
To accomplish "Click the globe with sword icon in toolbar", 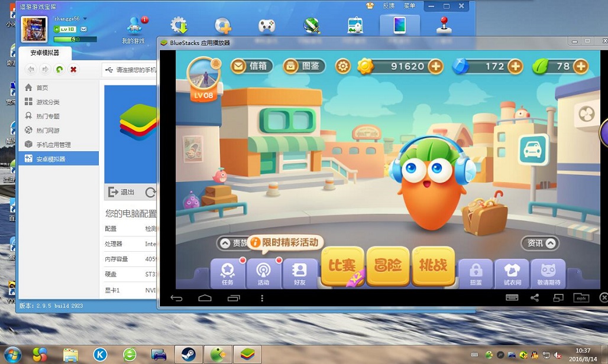I will pyautogui.click(x=311, y=25).
